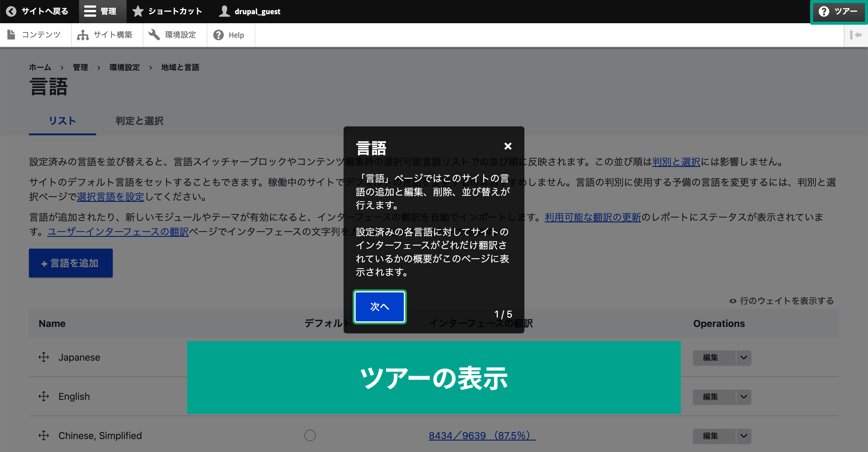This screenshot has height=452, width=868.
Task: Click the Operations column header
Action: (719, 323)
